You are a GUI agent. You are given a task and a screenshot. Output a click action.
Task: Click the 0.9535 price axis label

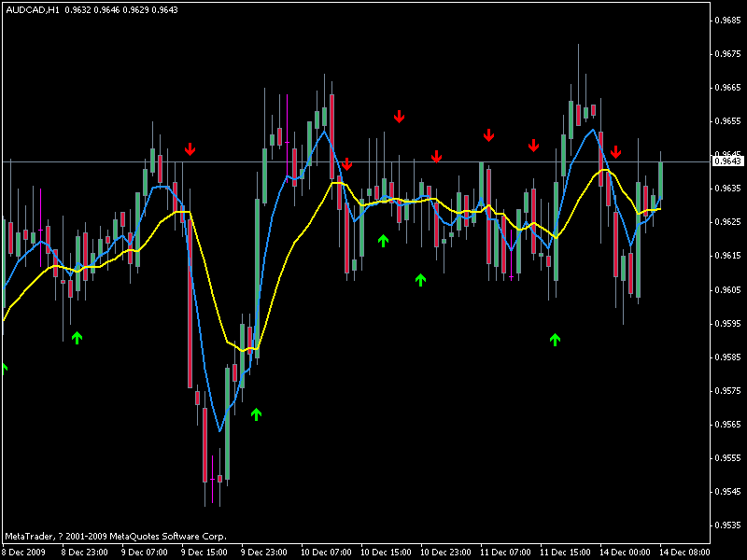[728, 525]
